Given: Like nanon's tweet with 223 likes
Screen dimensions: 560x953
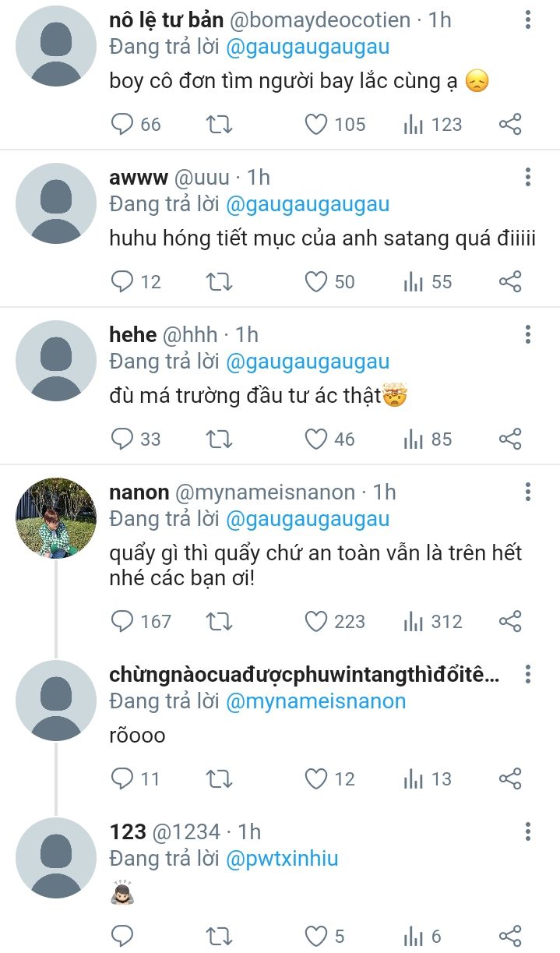Looking at the screenshot, I should pyautogui.click(x=316, y=621).
